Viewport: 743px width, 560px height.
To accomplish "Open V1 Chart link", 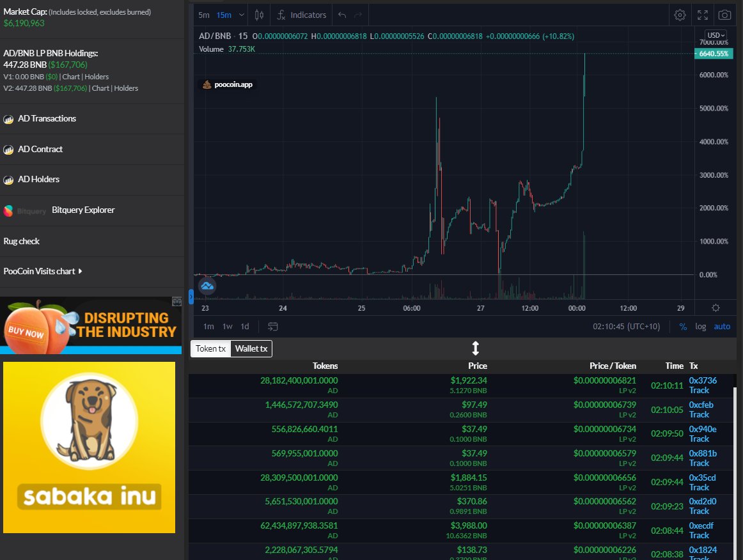I will [71, 77].
